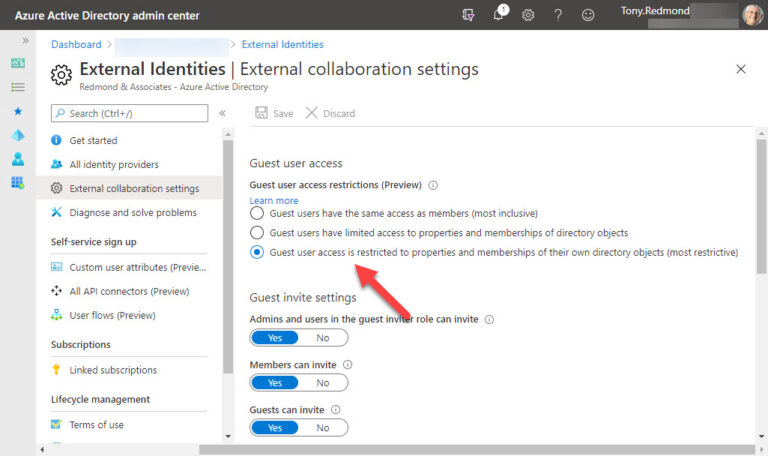Set Guests can invite to Yes

[x=275, y=428]
